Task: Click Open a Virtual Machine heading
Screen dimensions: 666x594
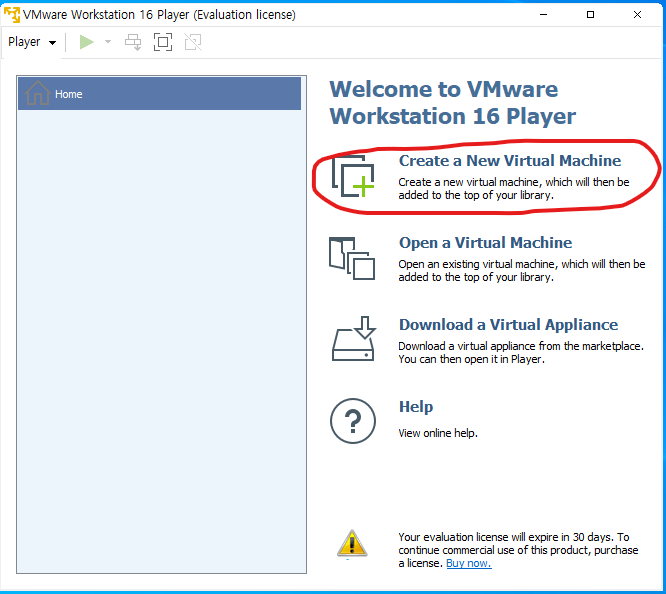Action: pyautogui.click(x=485, y=243)
